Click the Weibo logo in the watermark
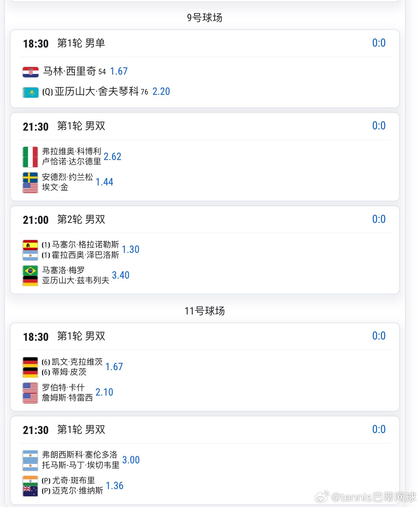 click(x=322, y=497)
